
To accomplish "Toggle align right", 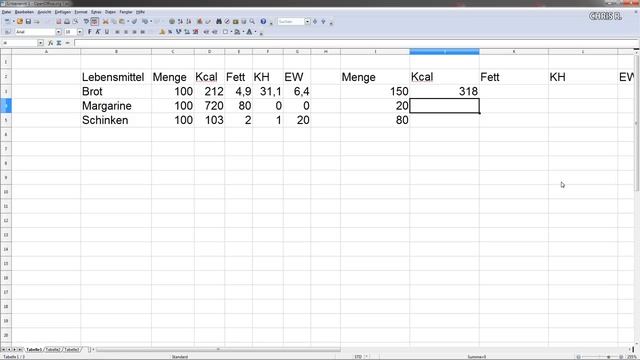I will (x=134, y=32).
